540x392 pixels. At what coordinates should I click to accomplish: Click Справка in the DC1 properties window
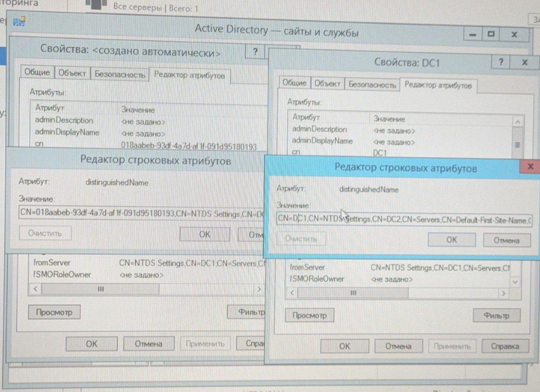[505, 346]
